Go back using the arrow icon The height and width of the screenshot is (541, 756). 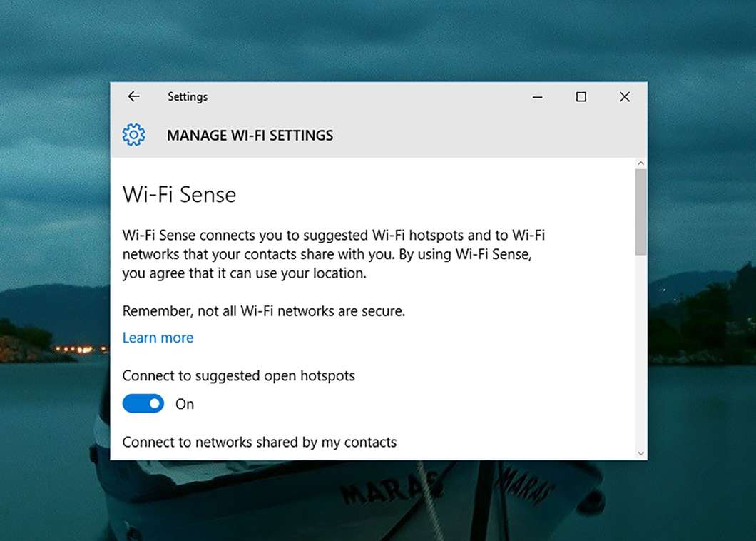point(133,97)
